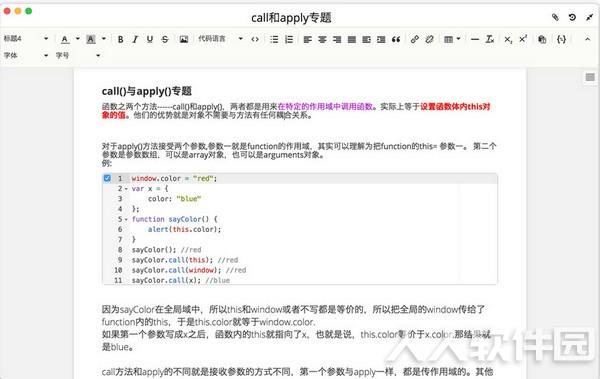Viewport: 600px width, 379px height.
Task: Apply superscript formatting
Action: tap(523, 39)
